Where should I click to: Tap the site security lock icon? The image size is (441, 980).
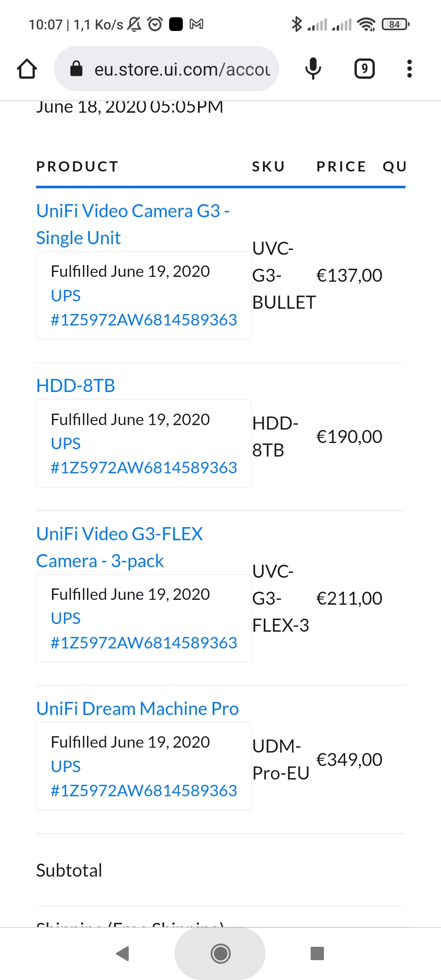click(76, 69)
